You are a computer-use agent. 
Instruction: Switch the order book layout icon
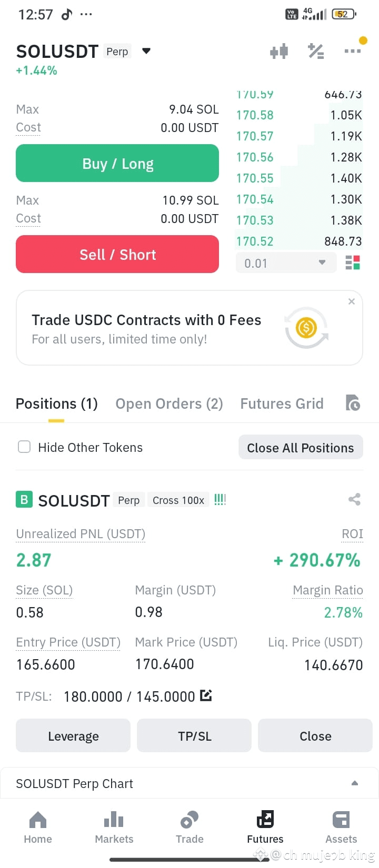click(x=352, y=263)
